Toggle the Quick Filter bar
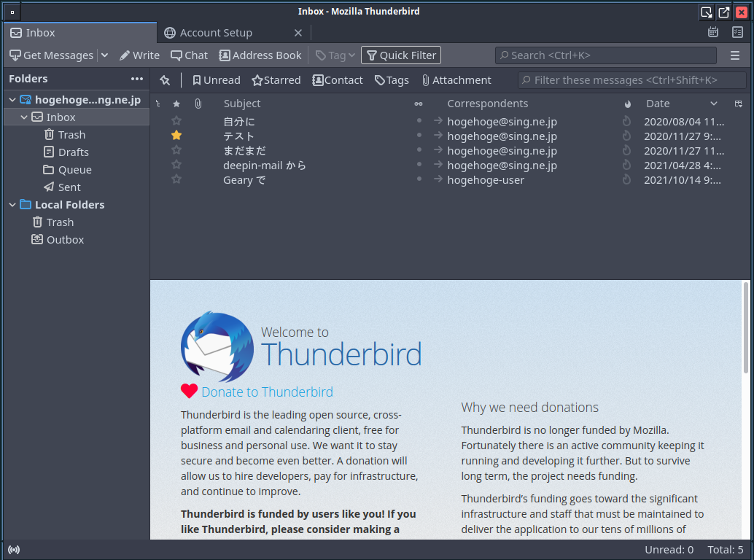This screenshot has width=754, height=560. (401, 55)
